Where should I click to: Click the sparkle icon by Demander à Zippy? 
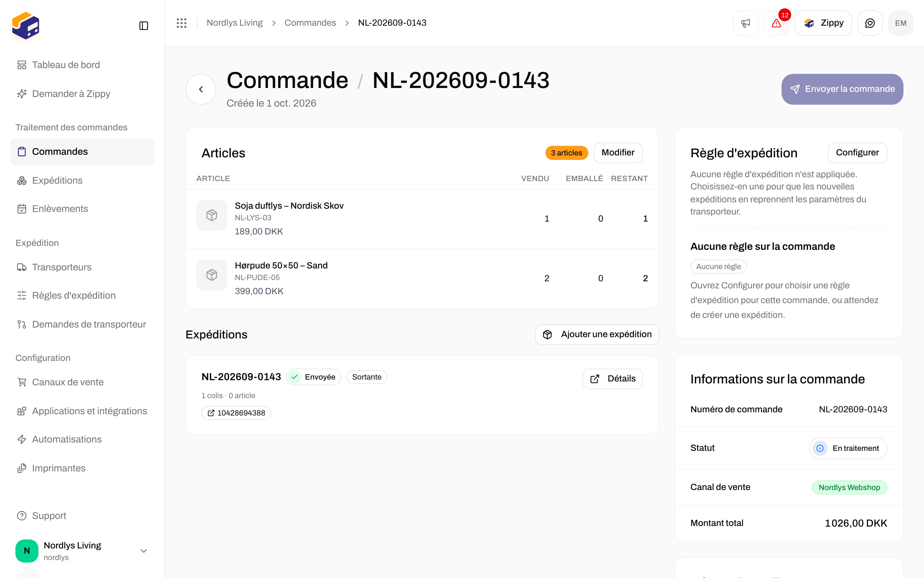click(x=22, y=94)
